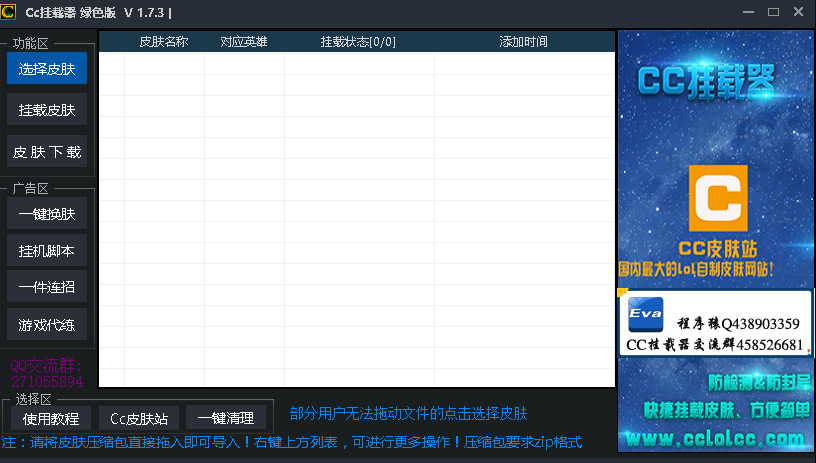This screenshot has height=463, width=816.
Task: Click the 一键清理 cleanup button
Action: pyautogui.click(x=226, y=418)
